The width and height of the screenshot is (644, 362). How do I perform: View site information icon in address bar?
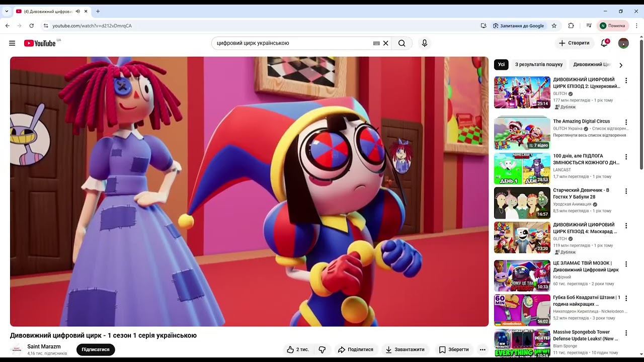[46, 26]
